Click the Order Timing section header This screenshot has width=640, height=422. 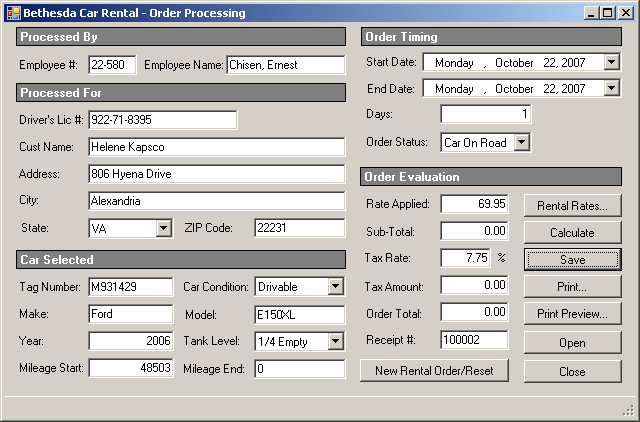click(491, 37)
